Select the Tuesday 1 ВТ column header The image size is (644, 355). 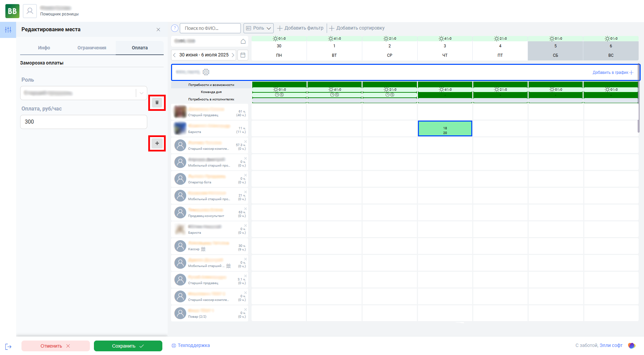(334, 51)
